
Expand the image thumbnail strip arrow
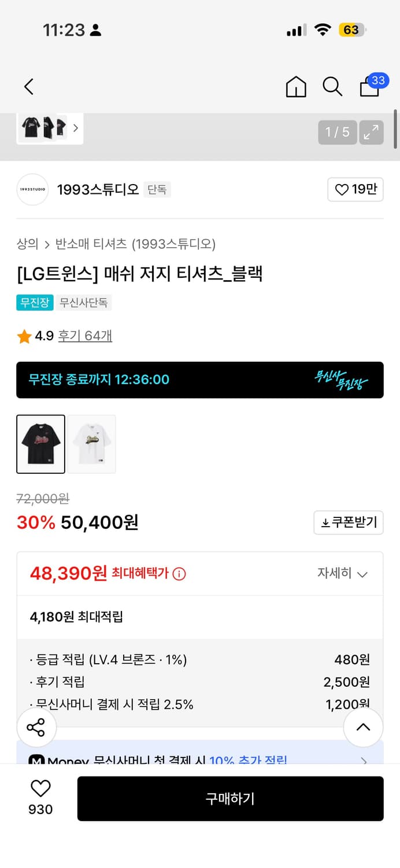75,128
